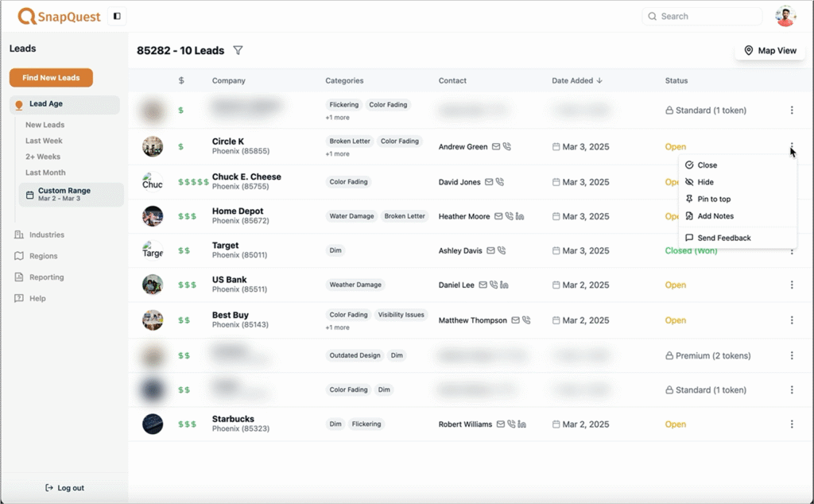This screenshot has width=814, height=504.
Task: Email David Jones via envelope icon
Action: point(489,182)
